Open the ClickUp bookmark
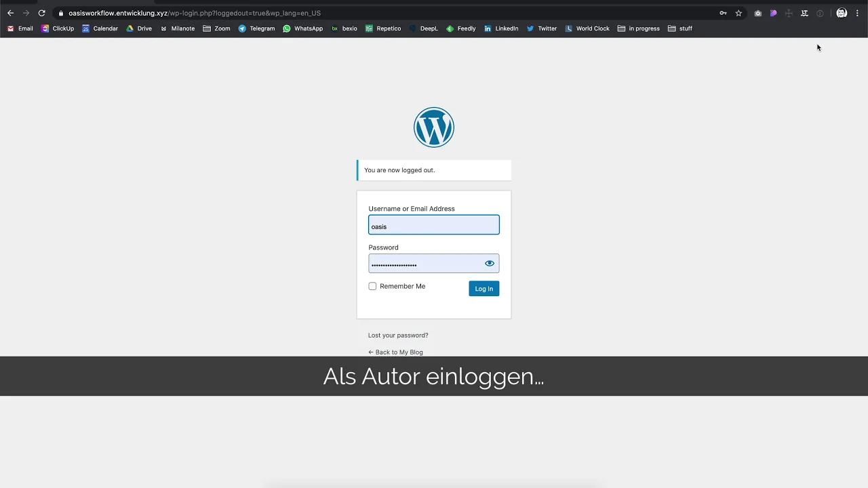 point(58,28)
